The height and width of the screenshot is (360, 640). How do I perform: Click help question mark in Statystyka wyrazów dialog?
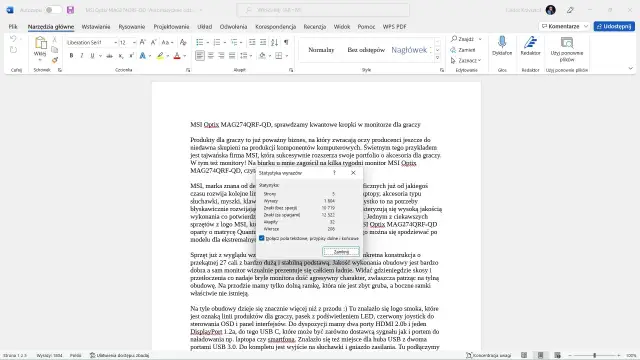pyautogui.click(x=334, y=173)
